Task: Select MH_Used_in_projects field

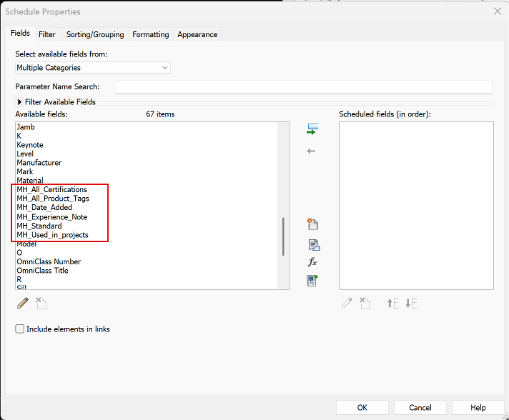Action: click(53, 235)
